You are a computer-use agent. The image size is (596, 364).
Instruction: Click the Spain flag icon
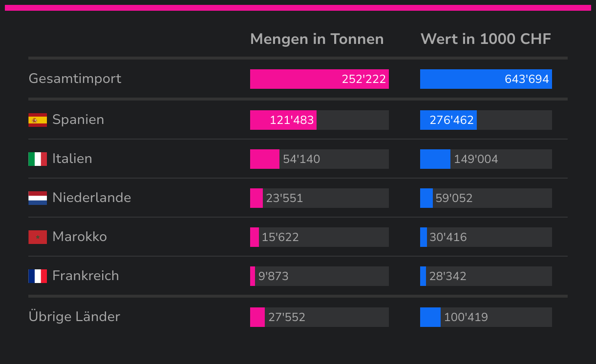click(38, 120)
